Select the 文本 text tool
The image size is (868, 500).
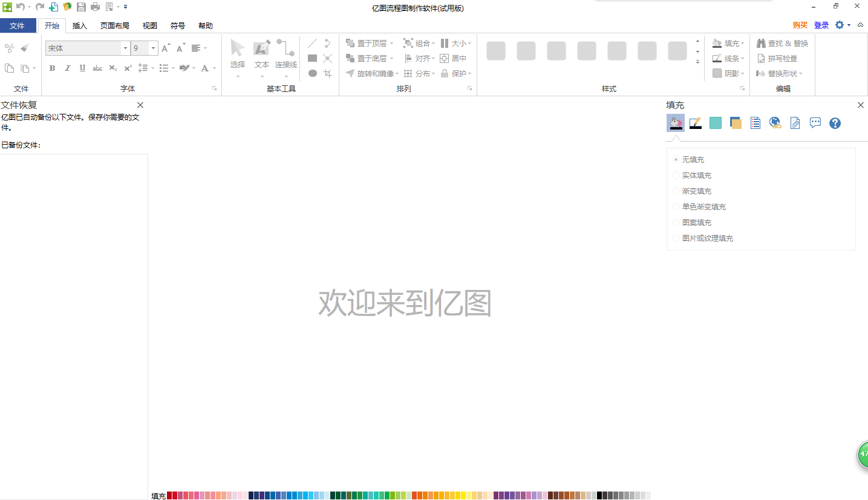coord(261,58)
